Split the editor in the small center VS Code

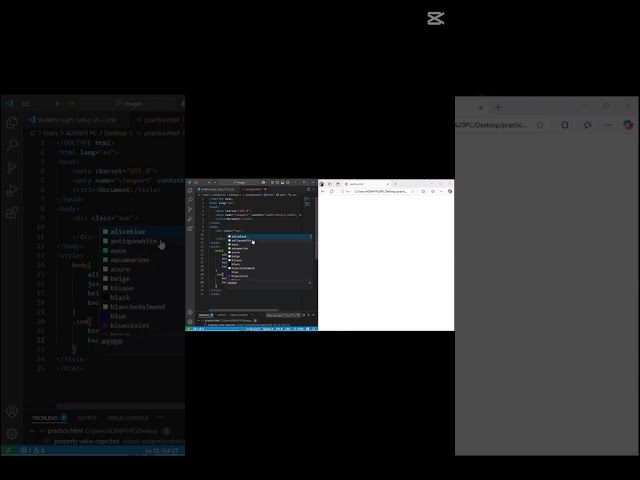click(x=308, y=189)
